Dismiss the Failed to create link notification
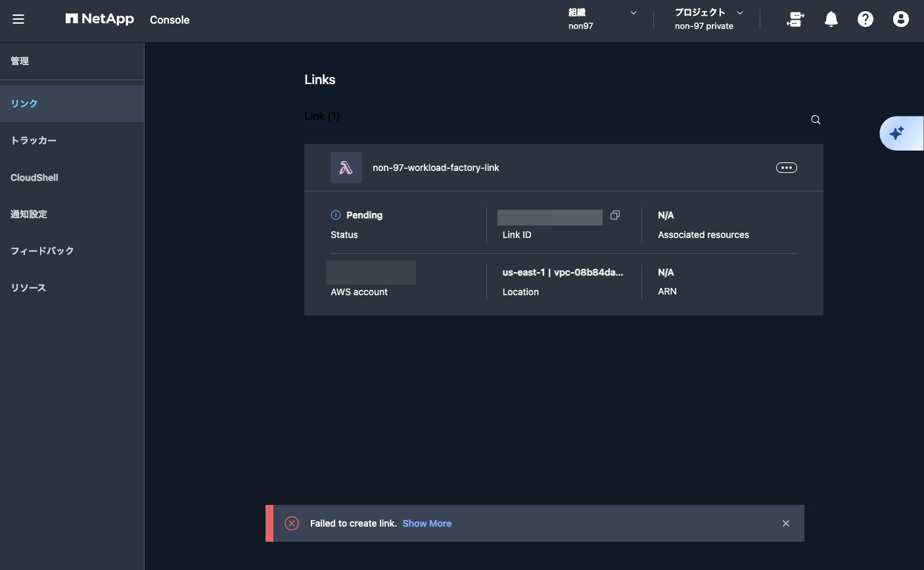Screen dimensions: 924x570 786,523
